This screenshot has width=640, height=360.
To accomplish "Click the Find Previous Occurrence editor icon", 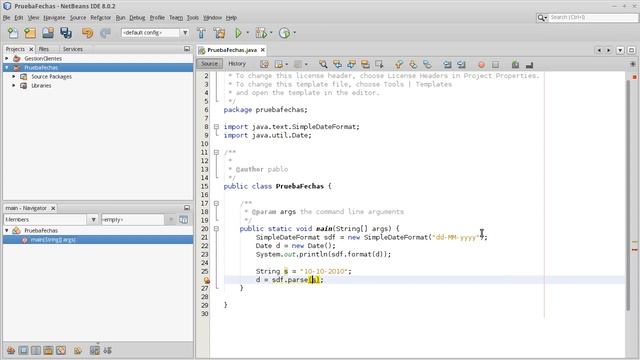I will point(337,64).
